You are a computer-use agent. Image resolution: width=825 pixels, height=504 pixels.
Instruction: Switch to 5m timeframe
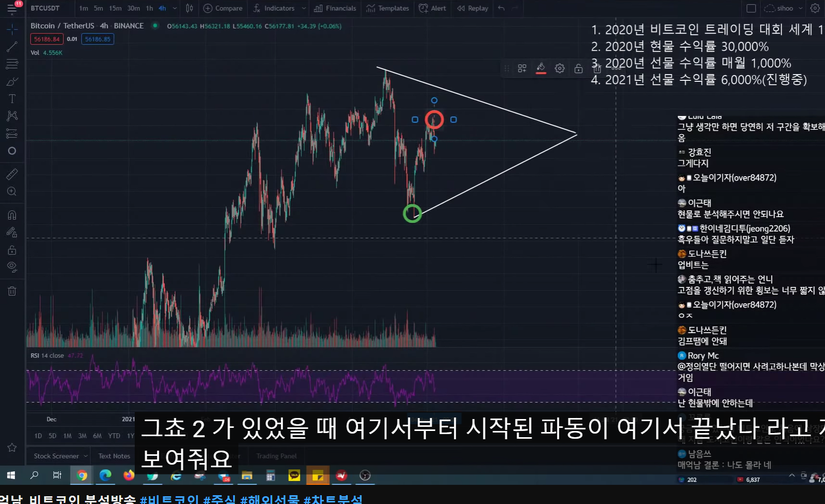point(98,8)
